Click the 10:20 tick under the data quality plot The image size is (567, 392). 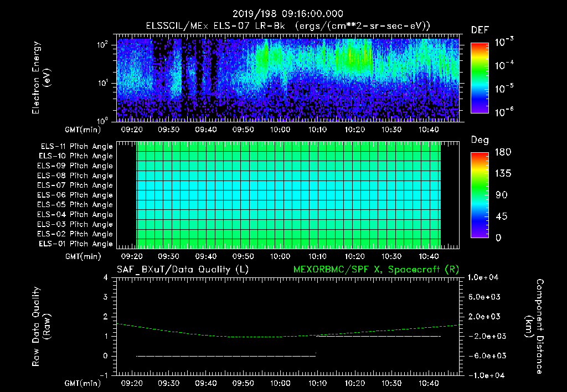[x=355, y=383]
